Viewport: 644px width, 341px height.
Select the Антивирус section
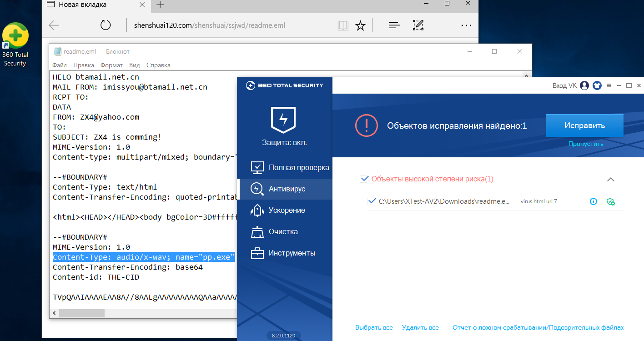point(285,189)
